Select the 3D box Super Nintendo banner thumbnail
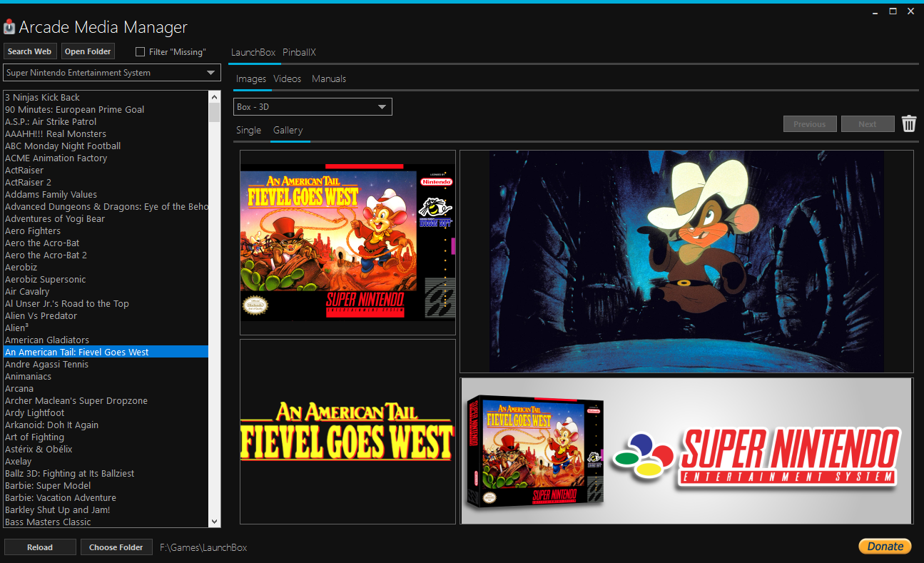The height and width of the screenshot is (563, 924). [686, 451]
